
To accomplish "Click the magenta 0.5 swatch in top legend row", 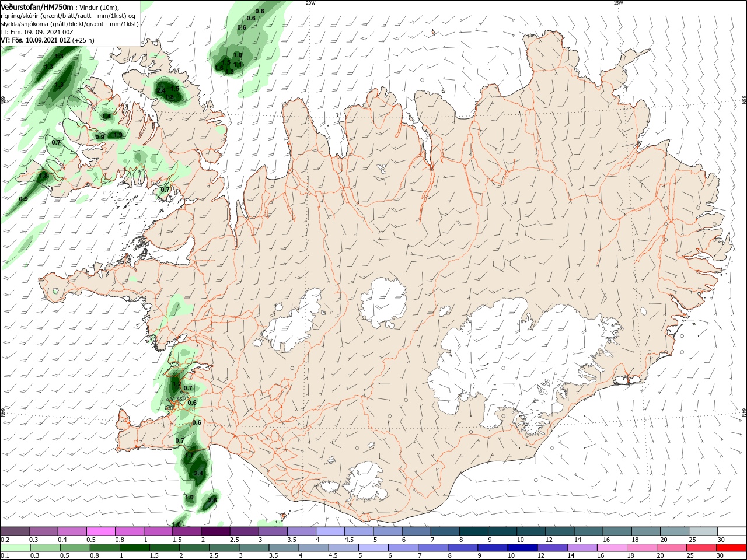I will click(x=101, y=531).
